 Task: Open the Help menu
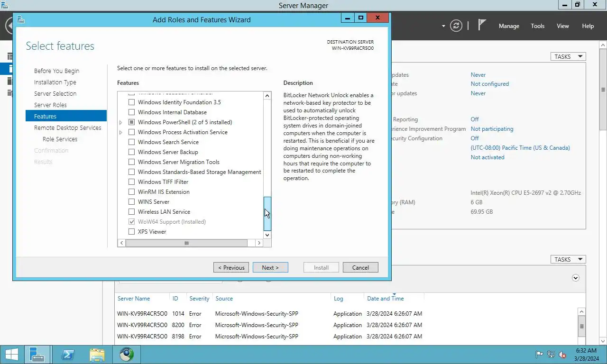588,26
